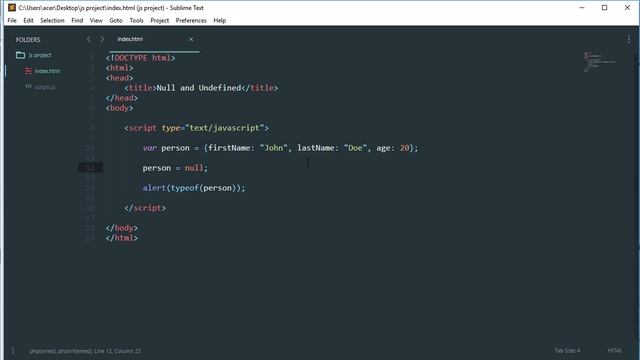The image size is (640, 360).
Task: Click the Null and Undefined title text
Action: tap(199, 88)
